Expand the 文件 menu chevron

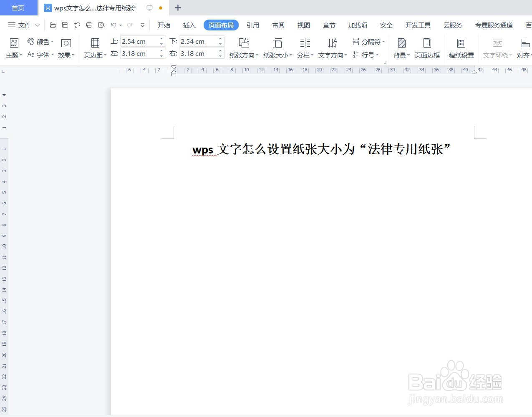pyautogui.click(x=37, y=25)
